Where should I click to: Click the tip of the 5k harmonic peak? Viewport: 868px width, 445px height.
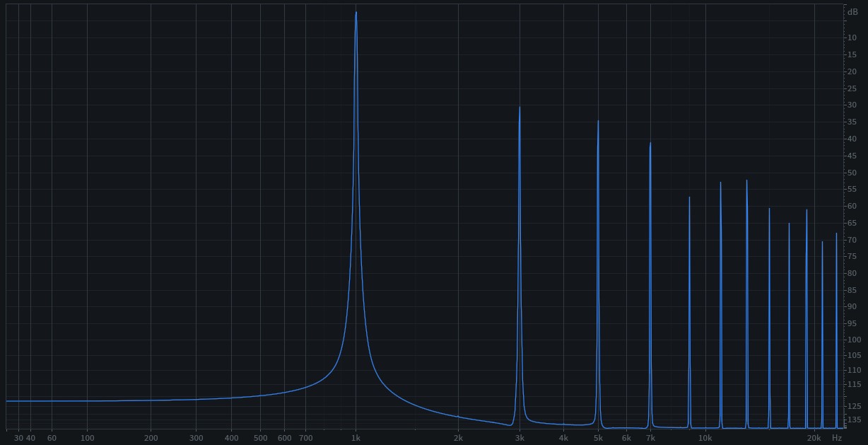[x=598, y=121]
